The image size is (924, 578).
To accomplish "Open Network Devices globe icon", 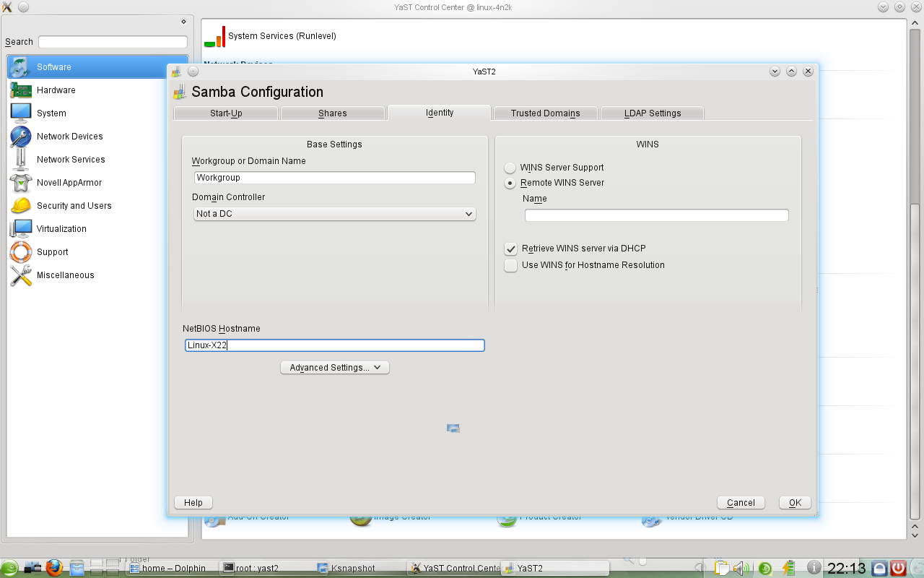I will tap(20, 137).
